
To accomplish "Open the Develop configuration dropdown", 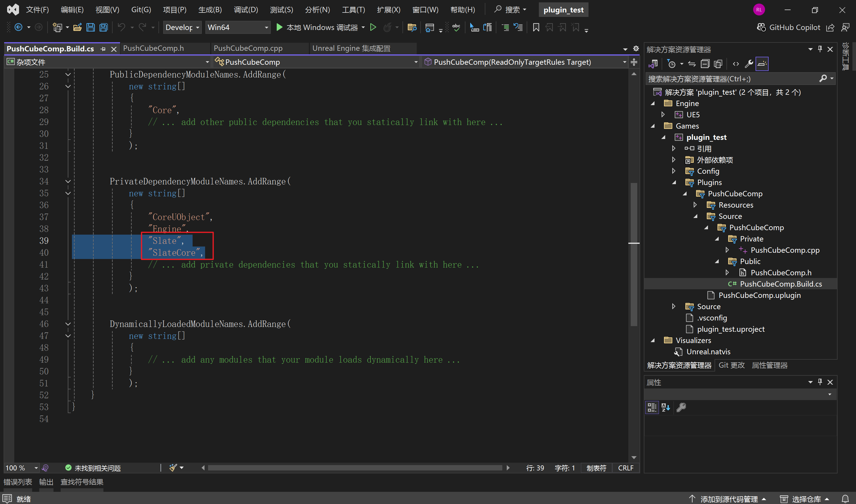I will (x=182, y=28).
